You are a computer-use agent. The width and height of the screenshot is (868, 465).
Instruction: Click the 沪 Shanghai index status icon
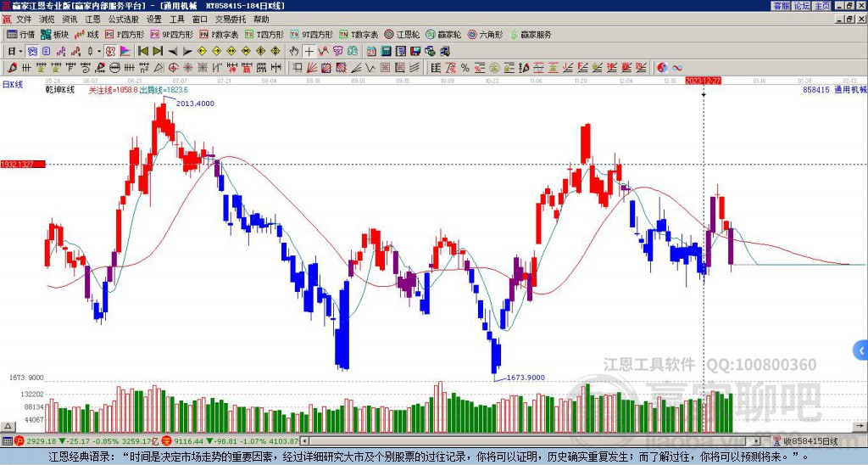(x=19, y=441)
